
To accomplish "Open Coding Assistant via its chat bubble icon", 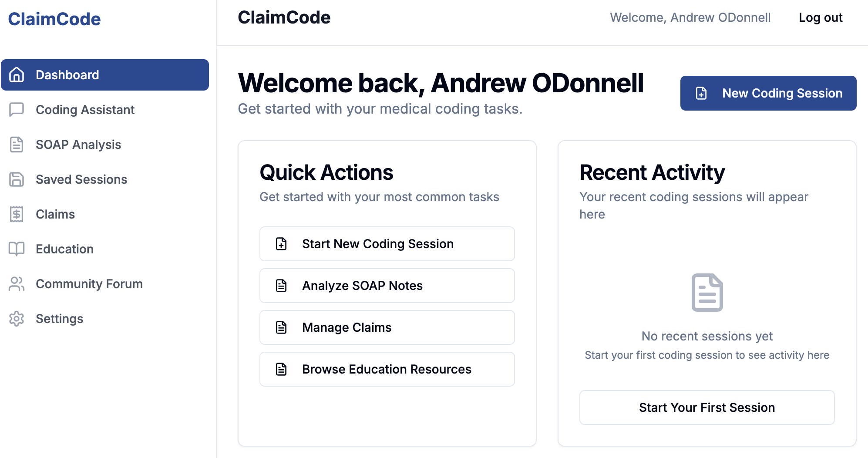I will [17, 110].
